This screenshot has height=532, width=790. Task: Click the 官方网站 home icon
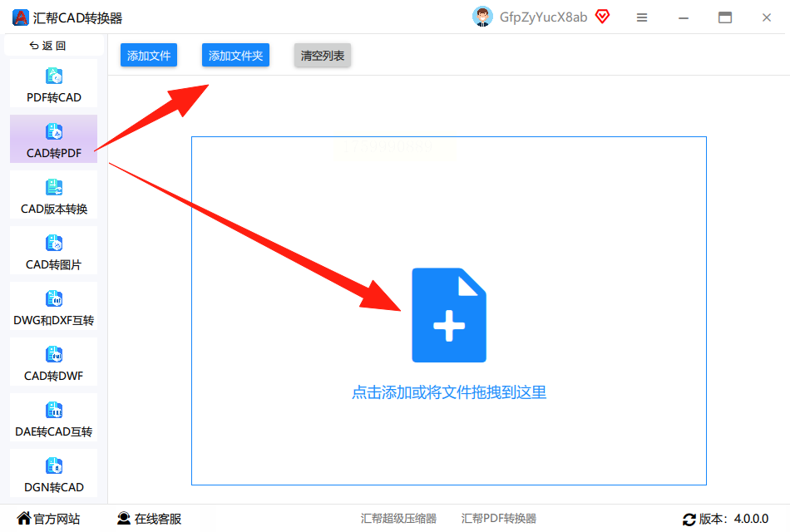pos(23,518)
